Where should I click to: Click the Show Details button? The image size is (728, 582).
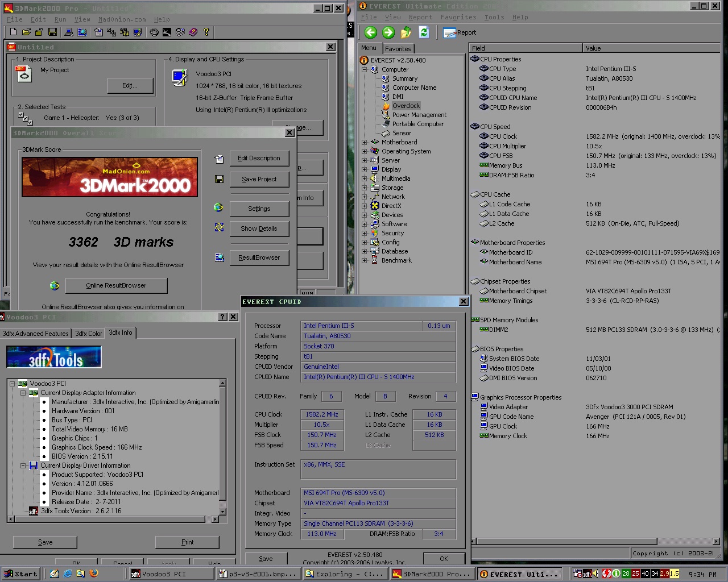click(259, 228)
